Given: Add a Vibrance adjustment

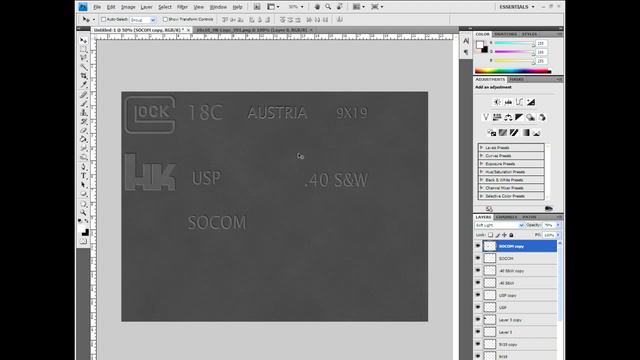Looking at the screenshot, I should click(x=486, y=118).
